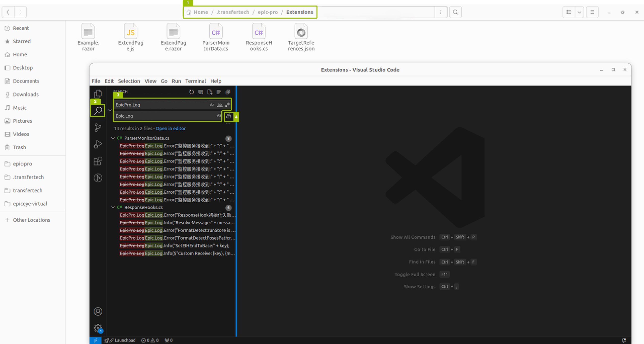Open file manager hamburger menu
The height and width of the screenshot is (344, 644).
point(592,12)
